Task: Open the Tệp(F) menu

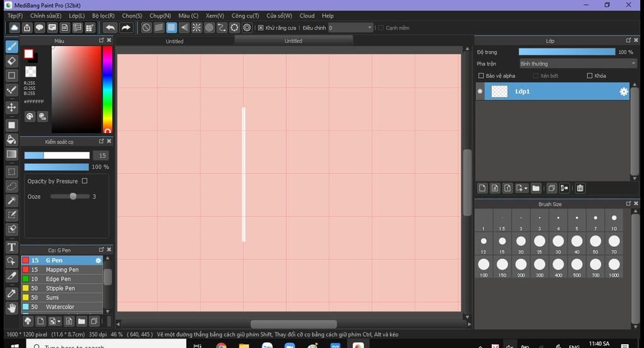Action: coord(15,16)
